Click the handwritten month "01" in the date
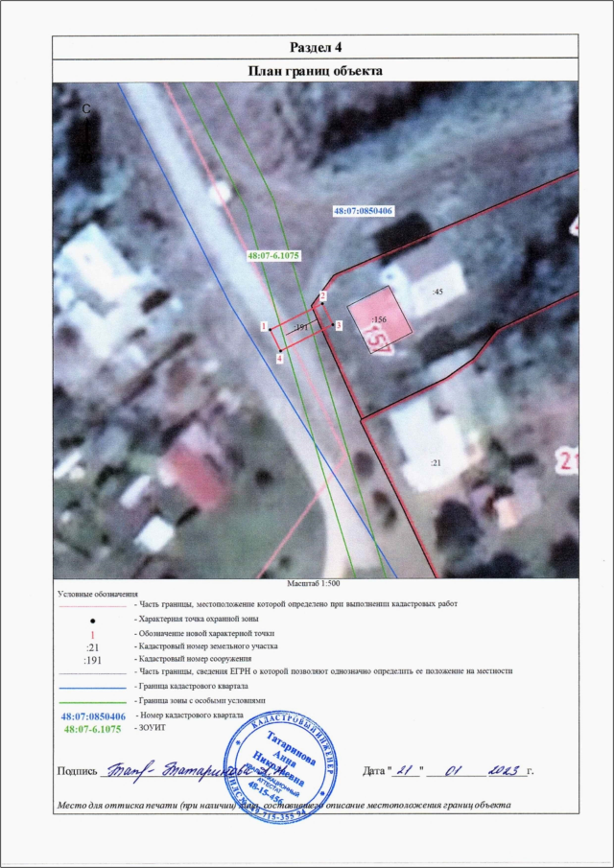 [456, 770]
